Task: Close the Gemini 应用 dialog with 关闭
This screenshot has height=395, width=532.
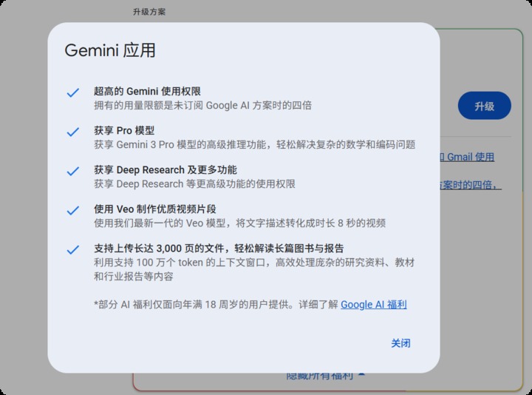Action: 400,343
